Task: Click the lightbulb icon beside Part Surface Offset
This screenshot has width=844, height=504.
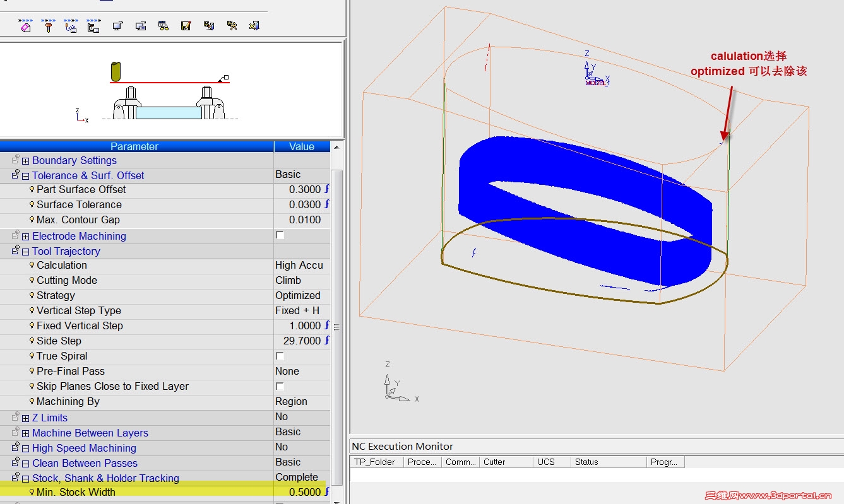Action: pos(32,189)
